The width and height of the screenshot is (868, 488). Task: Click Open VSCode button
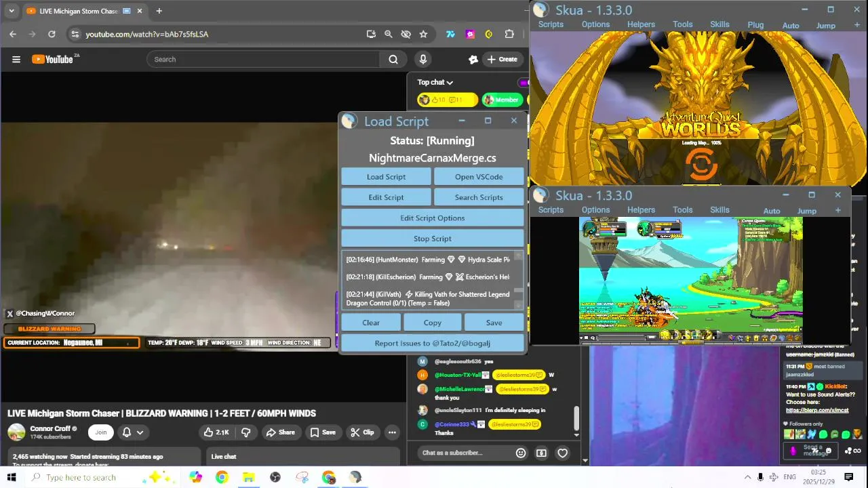pos(479,177)
